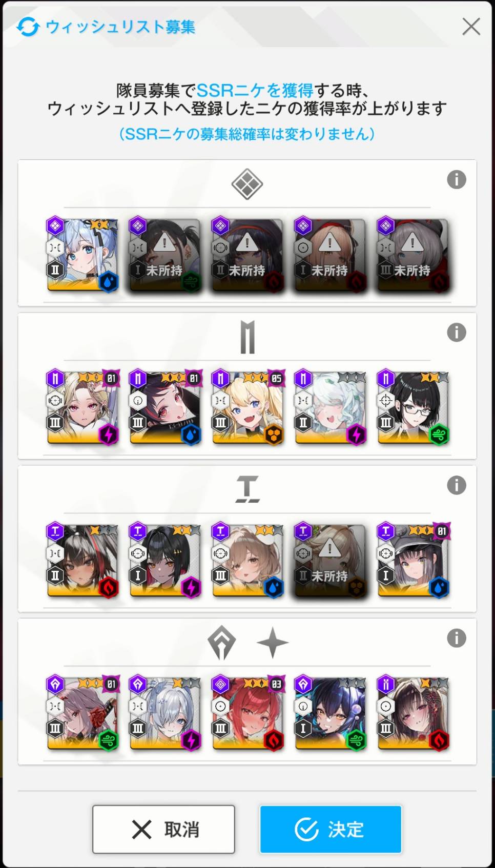Click the wishlist refresh icon in title

[x=28, y=27]
